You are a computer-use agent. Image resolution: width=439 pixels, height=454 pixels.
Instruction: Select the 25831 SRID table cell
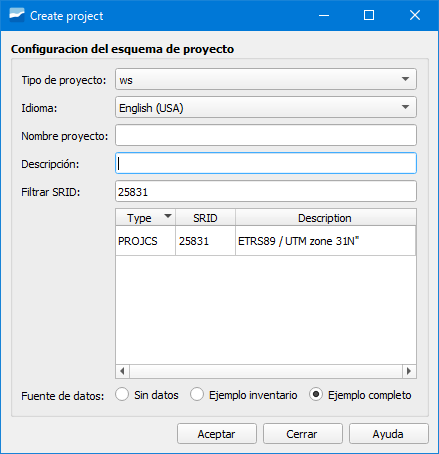tap(205, 241)
